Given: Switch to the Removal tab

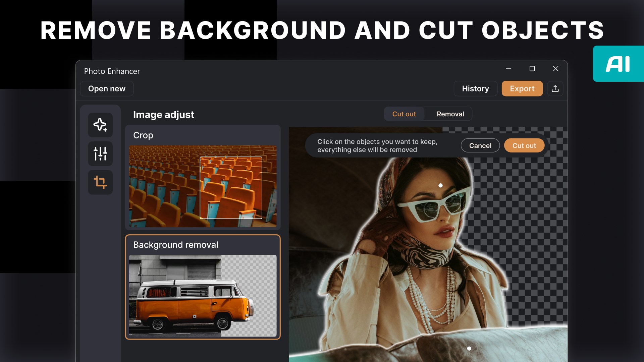Looking at the screenshot, I should point(450,114).
